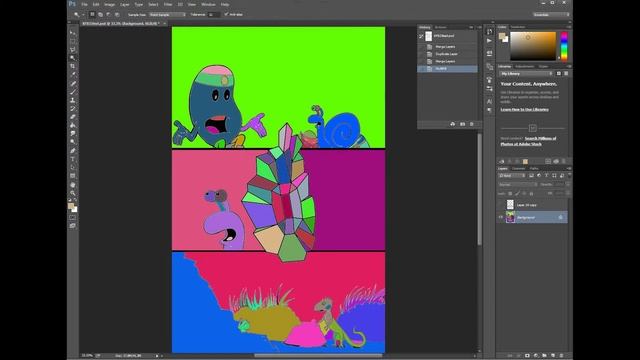Click the Subtract from selection option icon

[109, 14]
